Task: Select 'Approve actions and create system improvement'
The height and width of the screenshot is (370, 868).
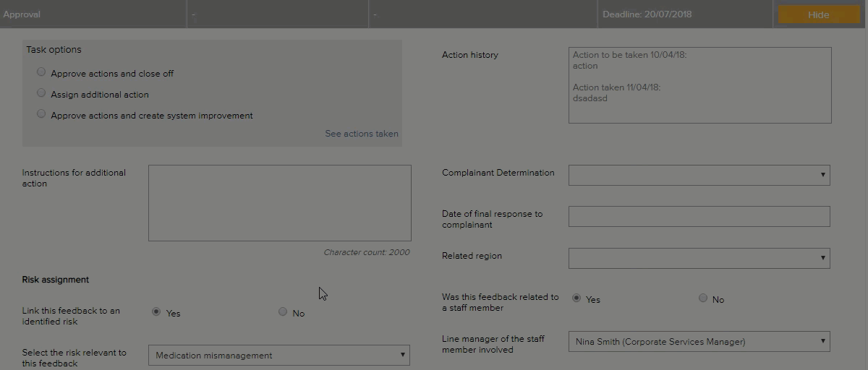Action: click(41, 114)
